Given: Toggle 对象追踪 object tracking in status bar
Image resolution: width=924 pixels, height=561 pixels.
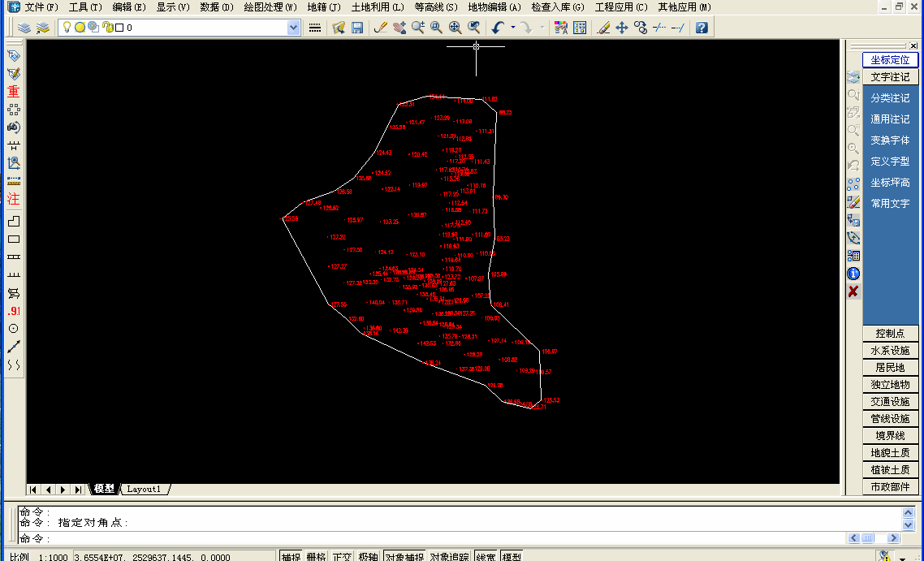Looking at the screenshot, I should click(449, 556).
